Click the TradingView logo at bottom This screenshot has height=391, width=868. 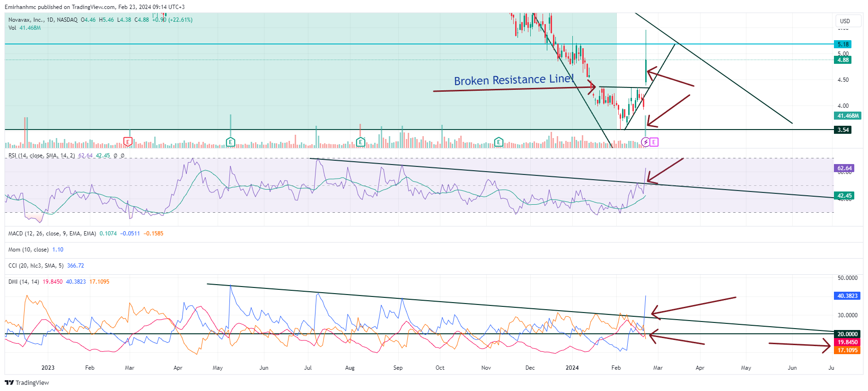[x=27, y=382]
